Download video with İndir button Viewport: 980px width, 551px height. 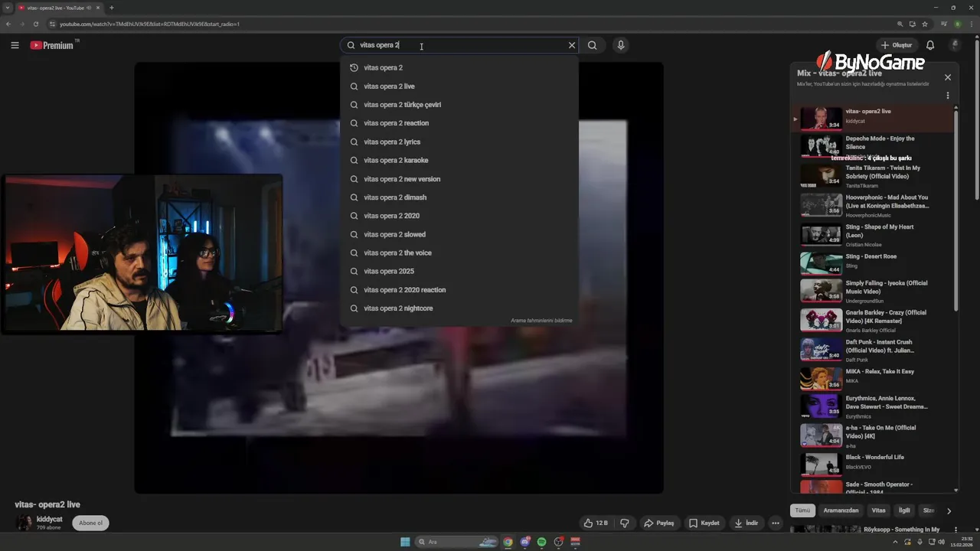[x=746, y=523]
